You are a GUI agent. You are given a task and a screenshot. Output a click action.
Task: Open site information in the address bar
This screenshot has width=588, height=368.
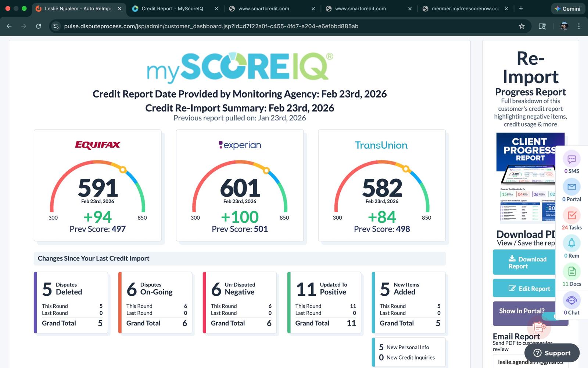[56, 26]
